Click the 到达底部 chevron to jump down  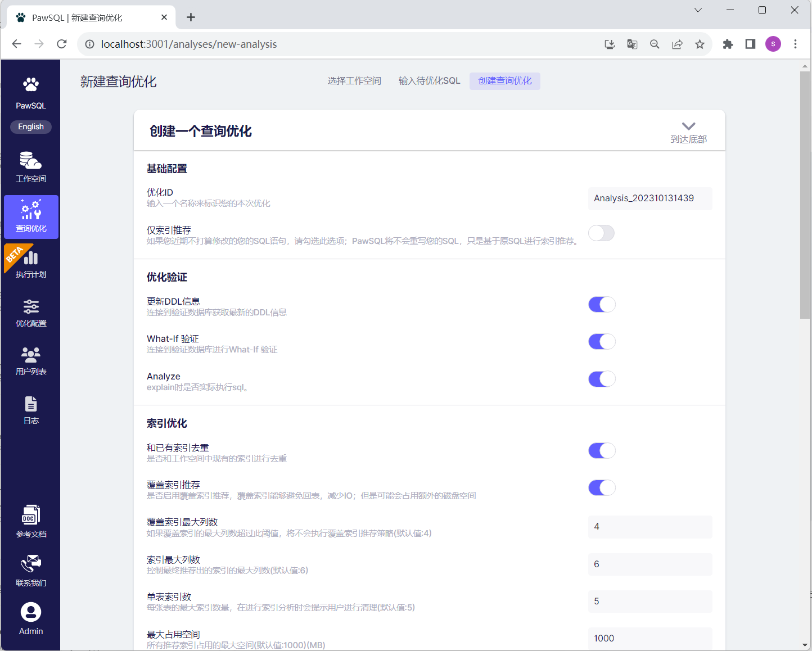[x=688, y=127]
